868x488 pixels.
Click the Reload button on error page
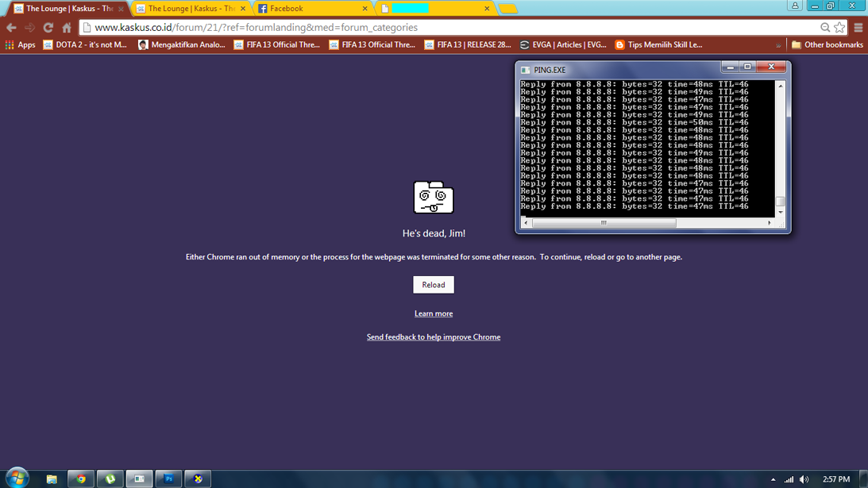pos(434,284)
